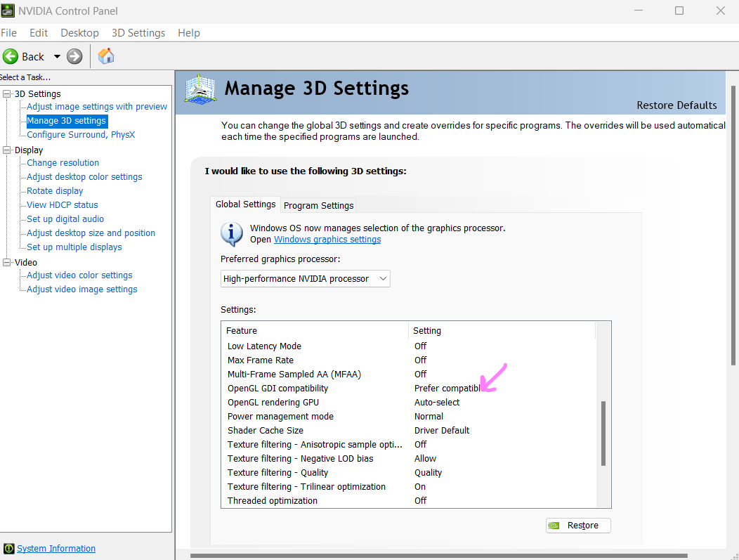Open the Help menu
Viewport: 739px width, 560px height.
[x=188, y=32]
